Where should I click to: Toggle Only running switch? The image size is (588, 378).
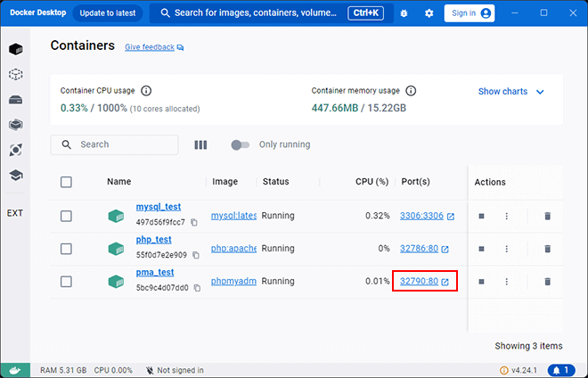pyautogui.click(x=240, y=145)
